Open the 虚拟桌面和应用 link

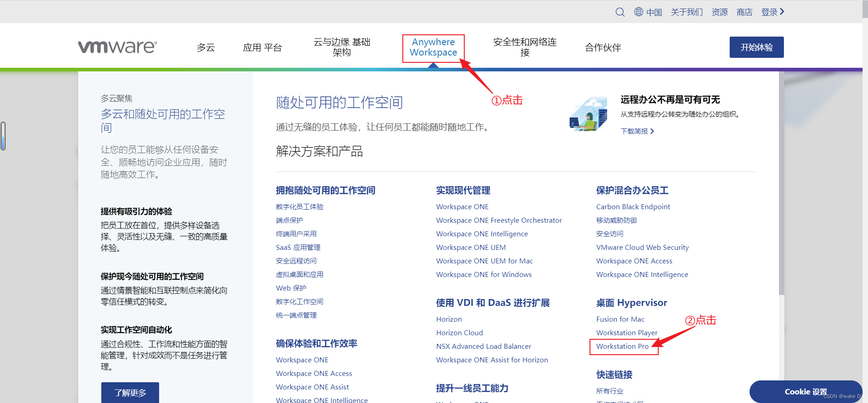tap(300, 274)
